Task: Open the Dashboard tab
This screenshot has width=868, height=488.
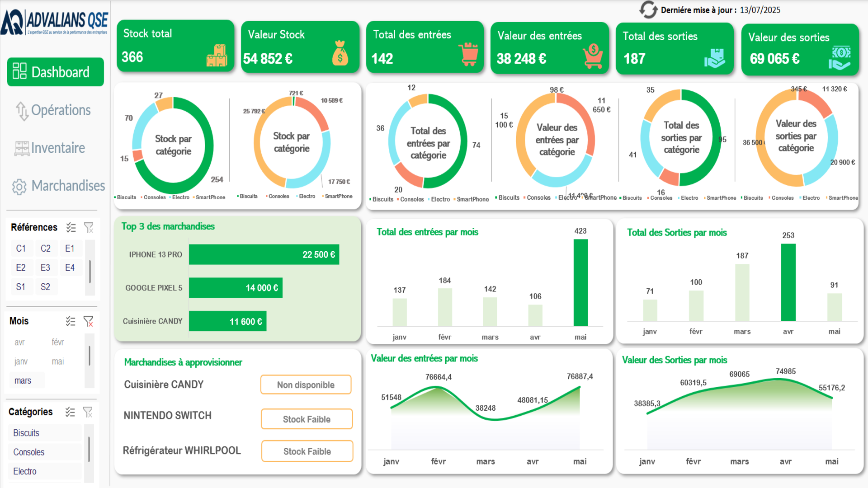Action: [55, 72]
